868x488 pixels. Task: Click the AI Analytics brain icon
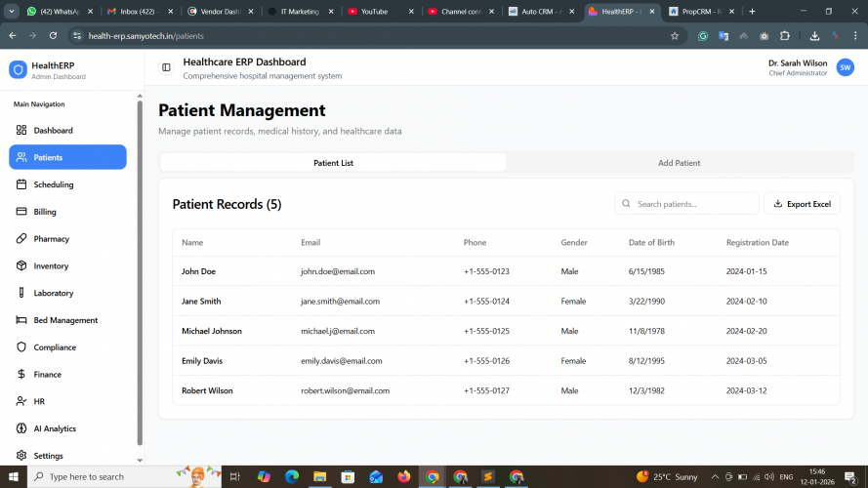click(x=21, y=428)
